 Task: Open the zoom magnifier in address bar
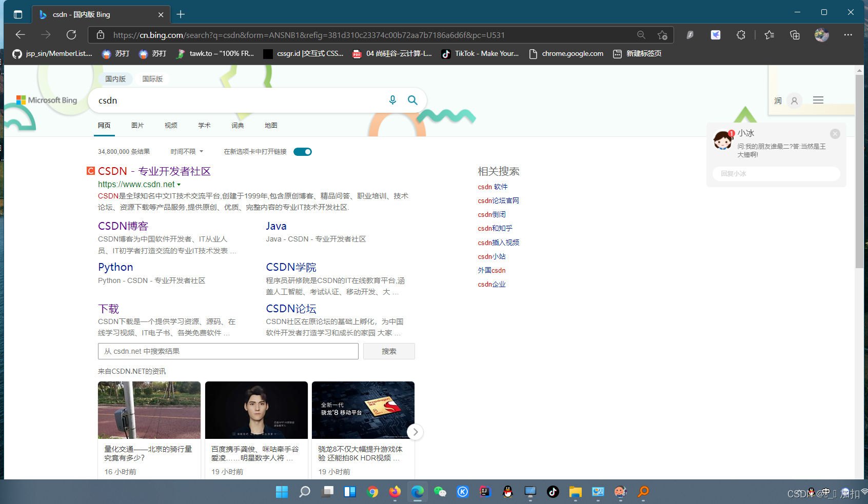641,35
